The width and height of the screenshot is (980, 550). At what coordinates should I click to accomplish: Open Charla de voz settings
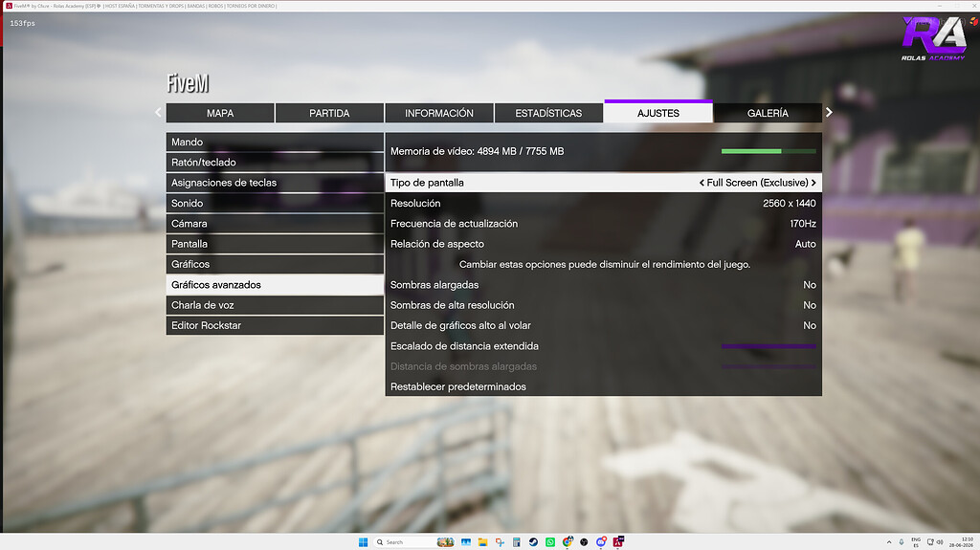[x=275, y=305]
